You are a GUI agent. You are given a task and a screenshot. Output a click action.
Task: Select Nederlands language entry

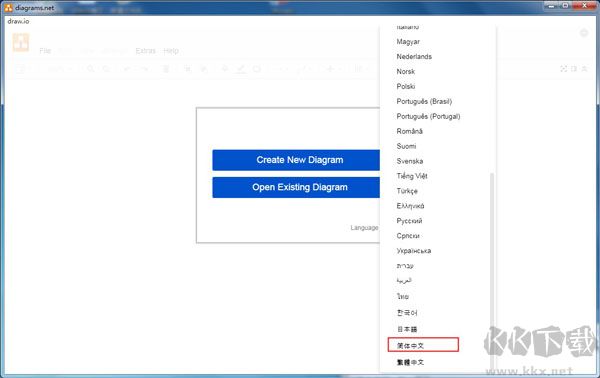coord(414,57)
